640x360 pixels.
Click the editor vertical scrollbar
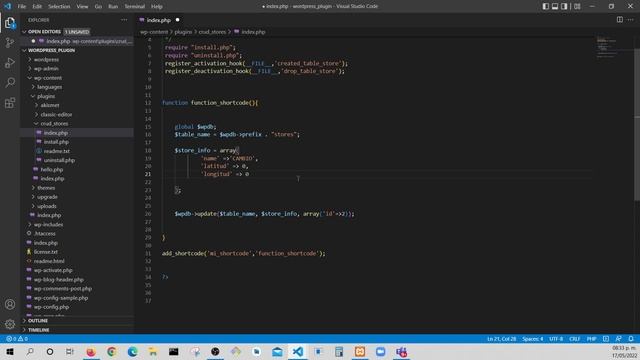[637, 124]
